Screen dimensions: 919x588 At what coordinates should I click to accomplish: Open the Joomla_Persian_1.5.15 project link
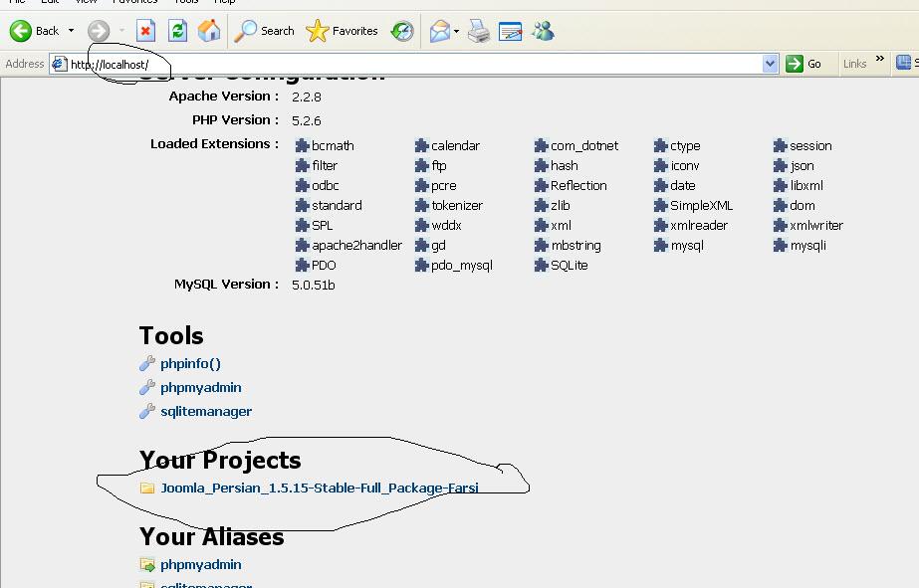(x=320, y=488)
